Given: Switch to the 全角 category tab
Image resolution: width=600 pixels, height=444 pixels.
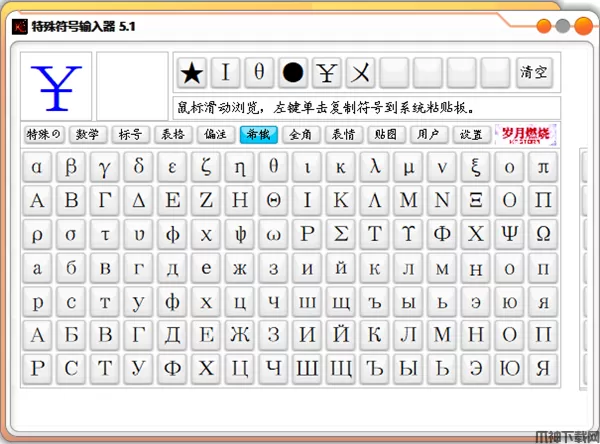Looking at the screenshot, I should pyautogui.click(x=300, y=134).
